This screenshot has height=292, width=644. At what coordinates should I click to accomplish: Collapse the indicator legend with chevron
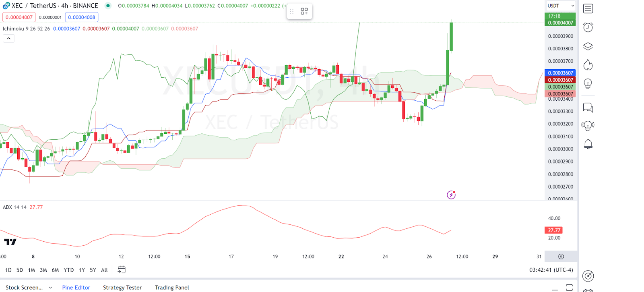tap(8, 38)
